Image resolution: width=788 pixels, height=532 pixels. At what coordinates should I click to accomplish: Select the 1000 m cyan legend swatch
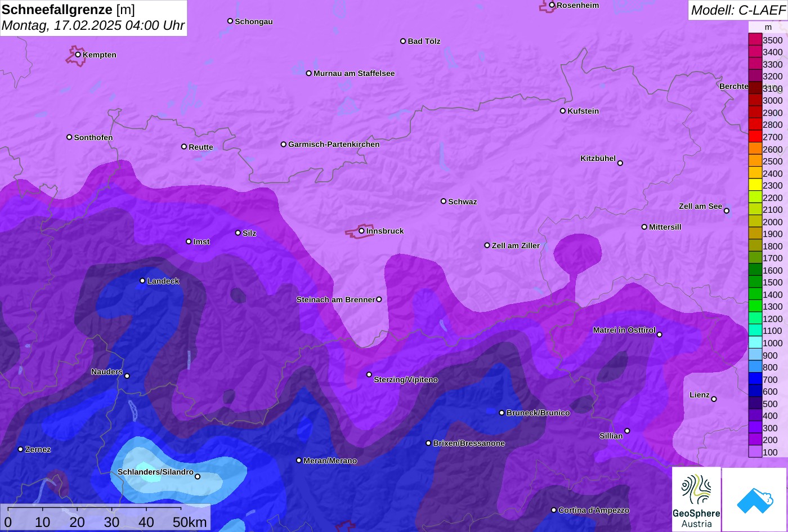click(x=755, y=342)
